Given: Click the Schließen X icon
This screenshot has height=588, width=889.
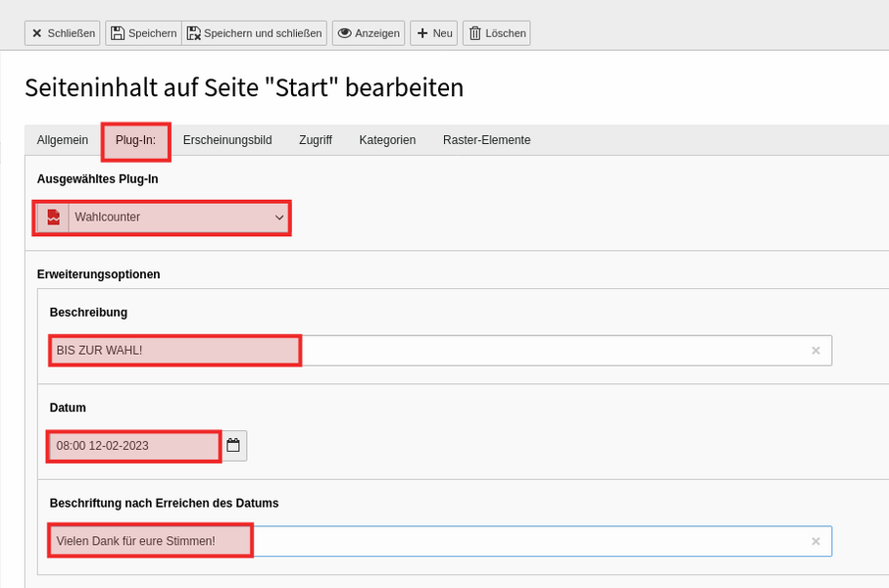Looking at the screenshot, I should point(37,33).
